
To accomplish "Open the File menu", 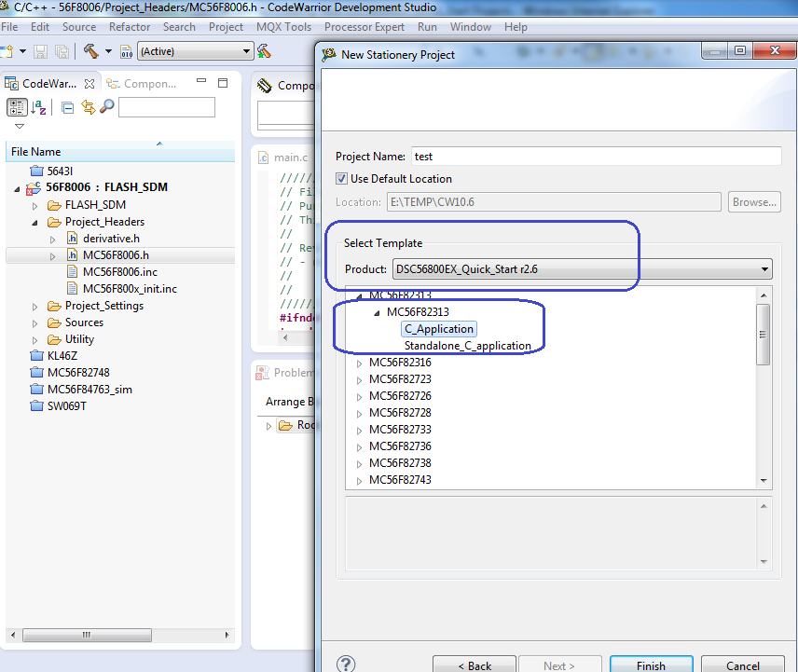I will [9, 27].
